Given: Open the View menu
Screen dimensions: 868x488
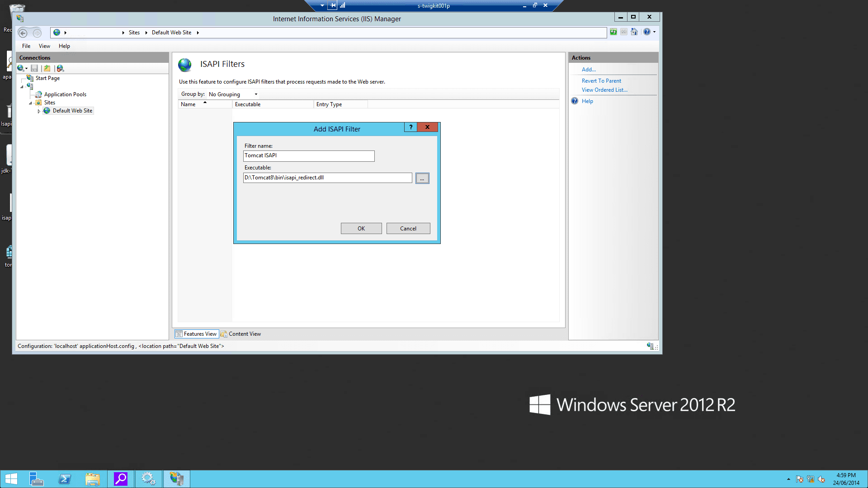Looking at the screenshot, I should tap(44, 46).
